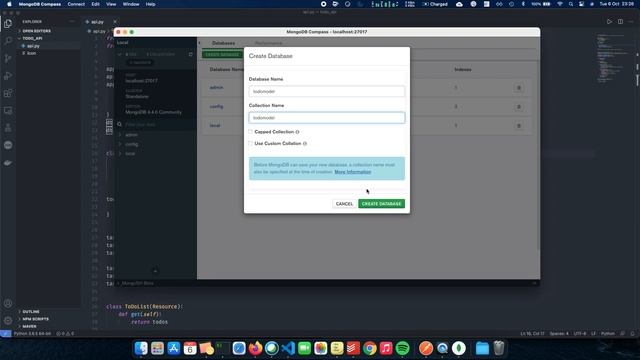Viewport: 640px width, 360px height.
Task: Open the More Information link
Action: click(x=353, y=172)
